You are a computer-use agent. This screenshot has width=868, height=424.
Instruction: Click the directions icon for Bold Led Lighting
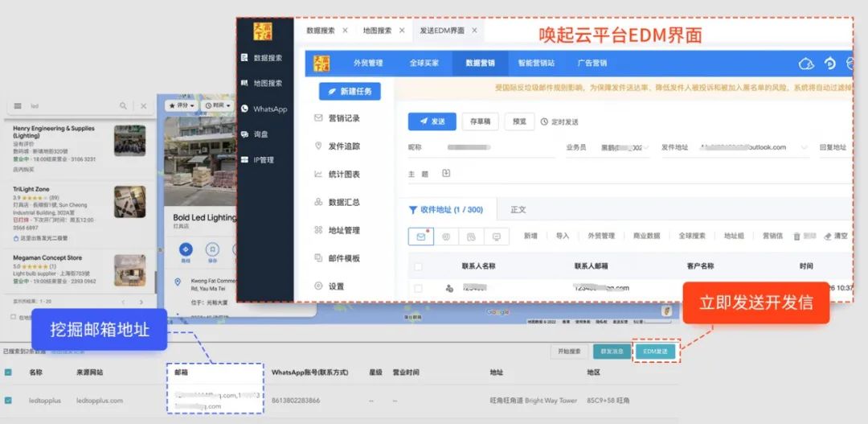click(x=186, y=249)
